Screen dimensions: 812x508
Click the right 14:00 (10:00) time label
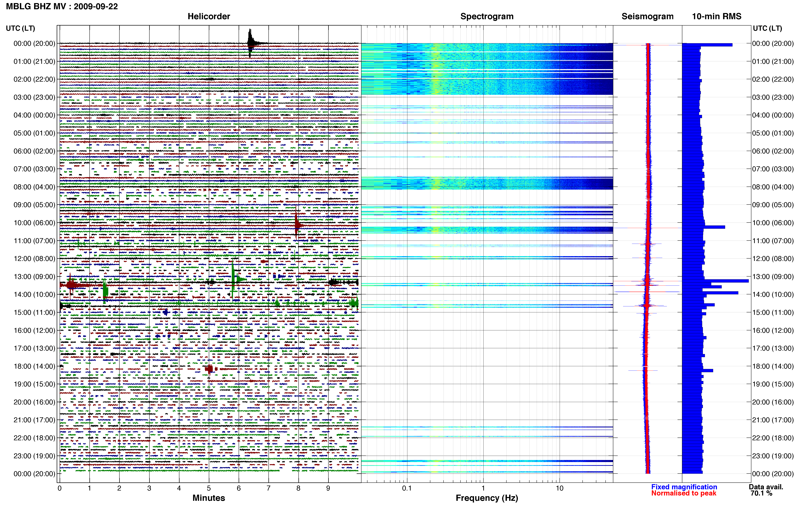(x=773, y=294)
